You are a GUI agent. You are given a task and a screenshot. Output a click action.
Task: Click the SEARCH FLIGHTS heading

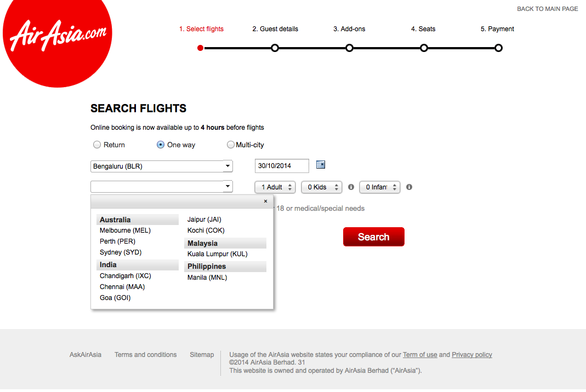coord(138,108)
